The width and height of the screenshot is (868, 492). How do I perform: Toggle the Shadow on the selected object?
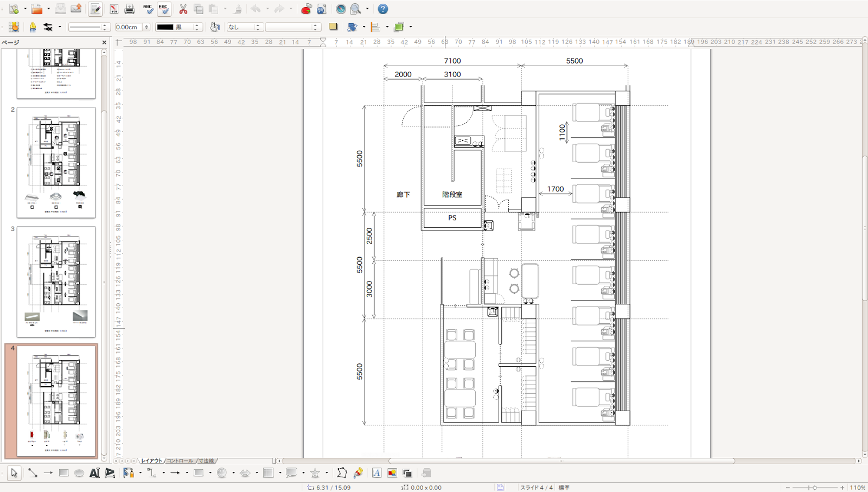[333, 27]
